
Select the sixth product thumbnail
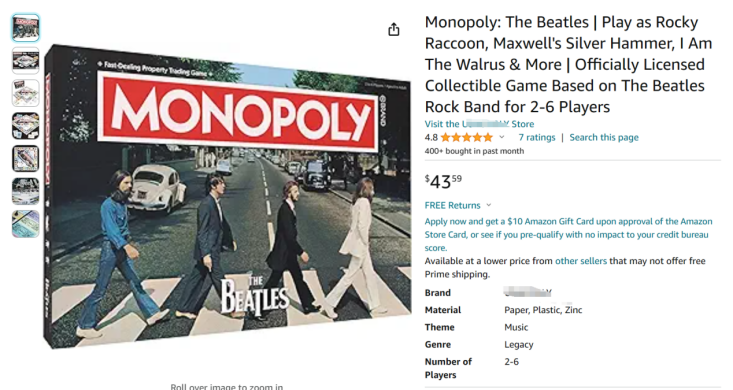coord(25,191)
